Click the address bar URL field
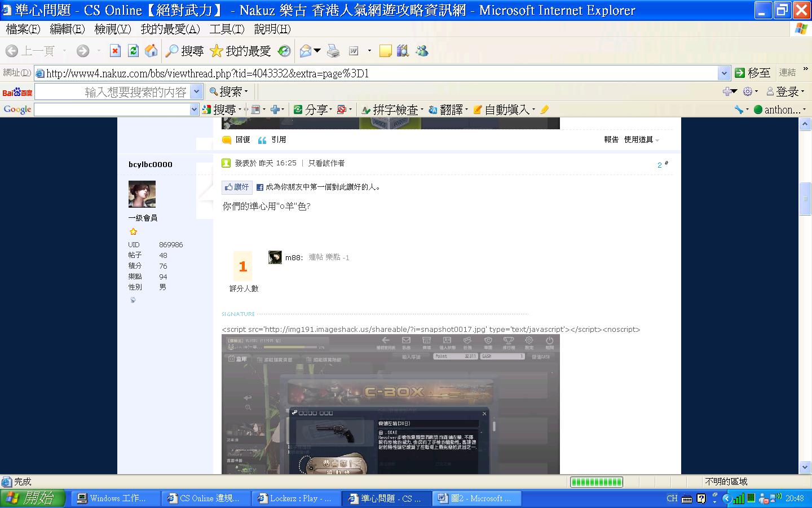 pyautogui.click(x=376, y=73)
